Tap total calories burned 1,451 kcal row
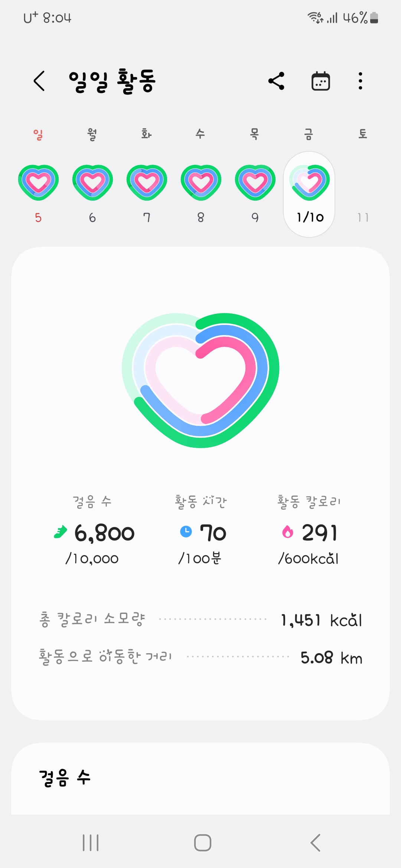 coord(200,620)
